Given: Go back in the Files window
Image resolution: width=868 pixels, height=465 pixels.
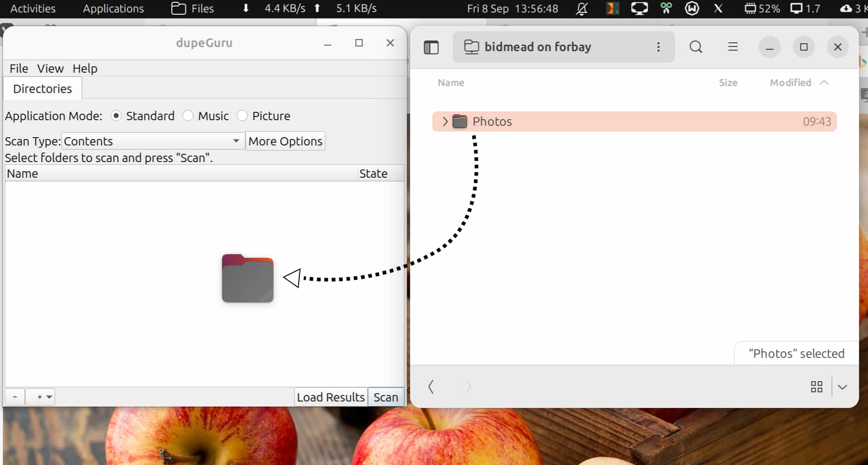Looking at the screenshot, I should coord(431,387).
